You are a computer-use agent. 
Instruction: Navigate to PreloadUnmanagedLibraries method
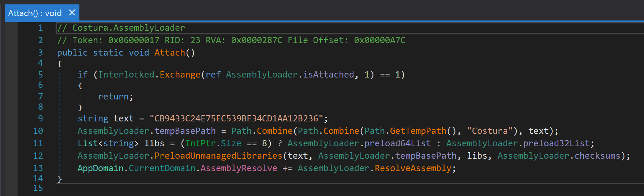218,156
